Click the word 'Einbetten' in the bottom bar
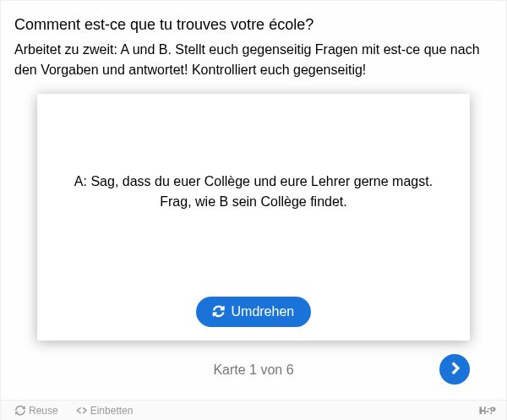This screenshot has height=420, width=507. click(112, 411)
